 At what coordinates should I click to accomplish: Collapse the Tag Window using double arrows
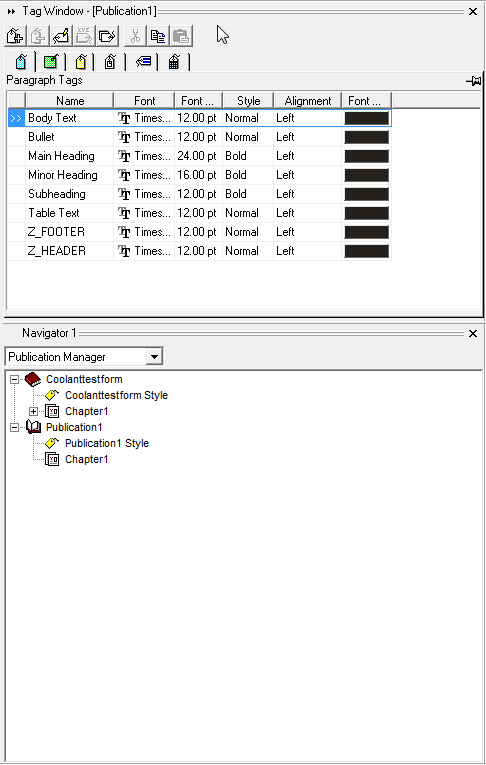point(11,11)
